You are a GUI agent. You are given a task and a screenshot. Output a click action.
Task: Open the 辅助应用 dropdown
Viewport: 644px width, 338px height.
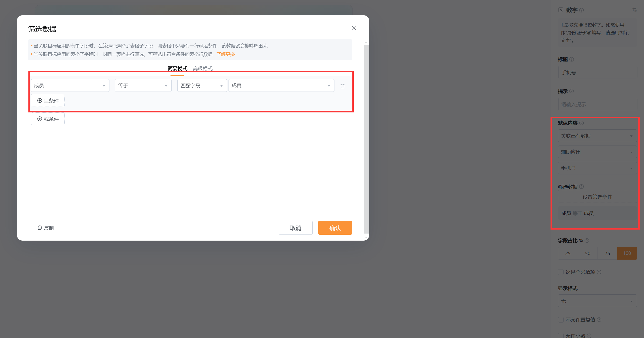pos(597,152)
